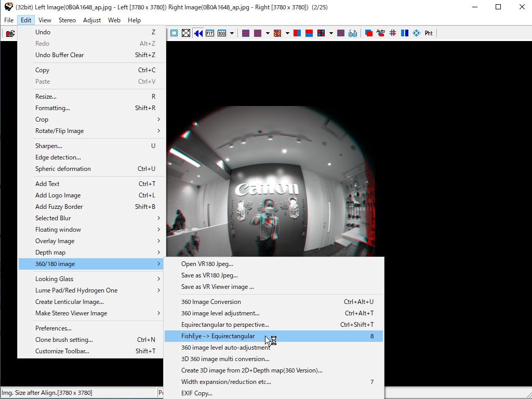The width and height of the screenshot is (532, 399).
Task: Choose 360 Image Conversion entry
Action: (274, 302)
